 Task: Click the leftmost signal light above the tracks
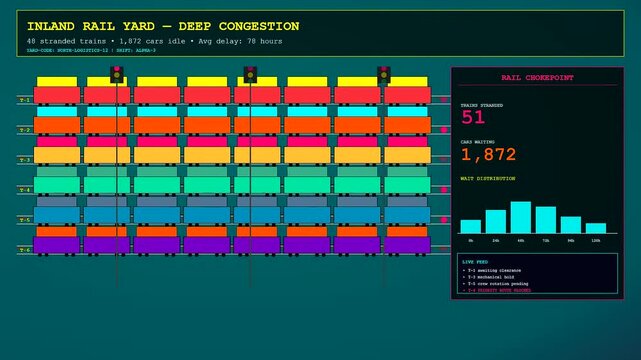coord(117,75)
